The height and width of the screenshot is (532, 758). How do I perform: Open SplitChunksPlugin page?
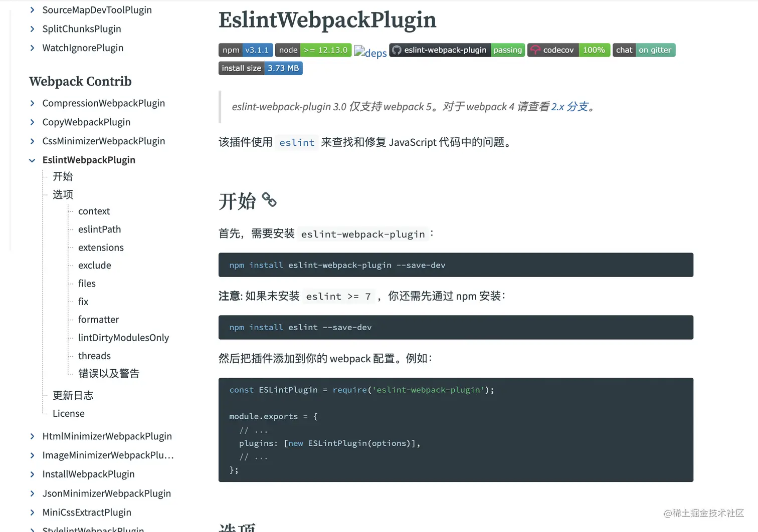click(82, 29)
